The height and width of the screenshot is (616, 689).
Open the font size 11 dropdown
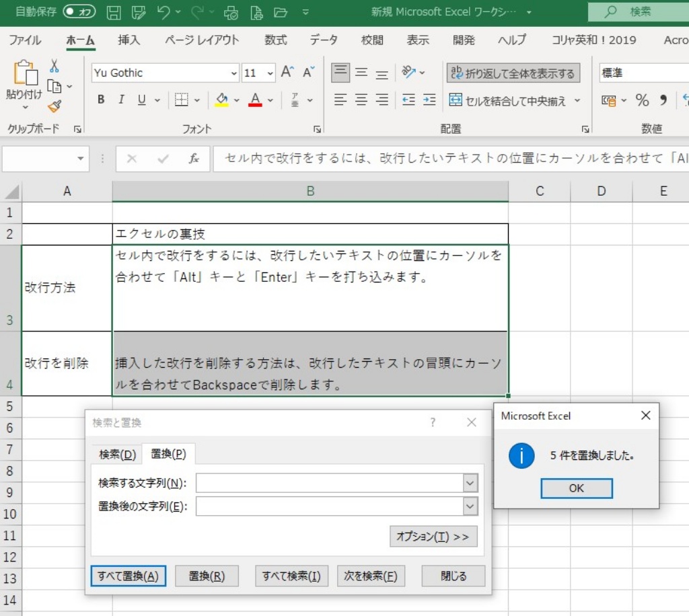pos(270,73)
